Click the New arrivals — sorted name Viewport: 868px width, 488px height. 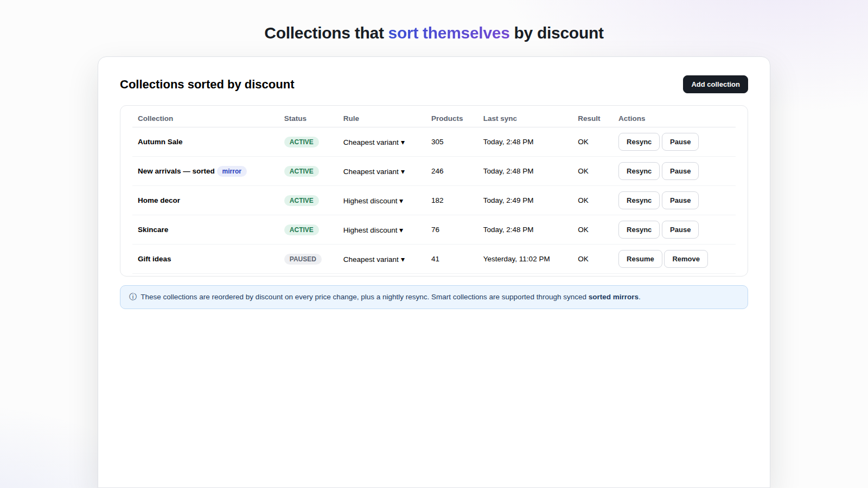pos(176,171)
